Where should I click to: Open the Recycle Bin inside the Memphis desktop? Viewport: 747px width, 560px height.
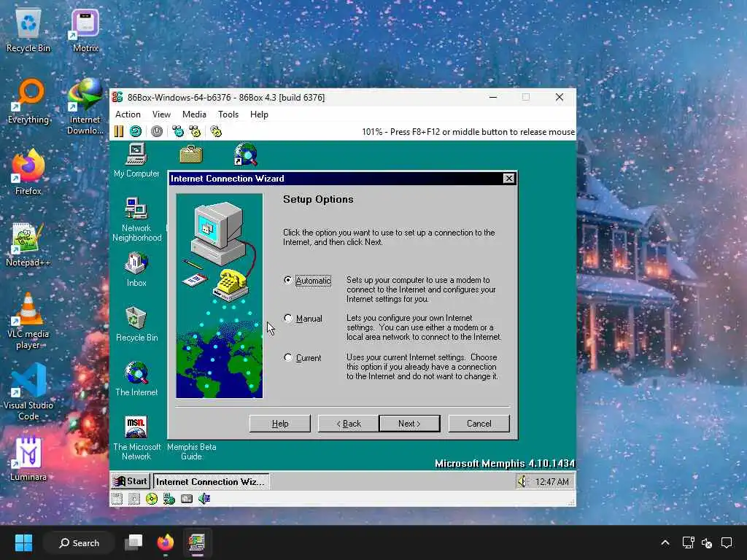click(x=136, y=324)
